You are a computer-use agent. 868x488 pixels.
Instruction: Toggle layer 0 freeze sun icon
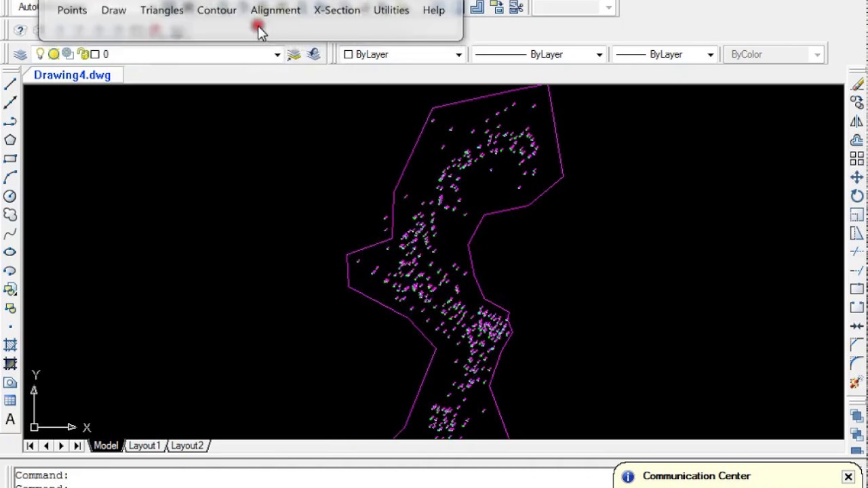click(54, 54)
